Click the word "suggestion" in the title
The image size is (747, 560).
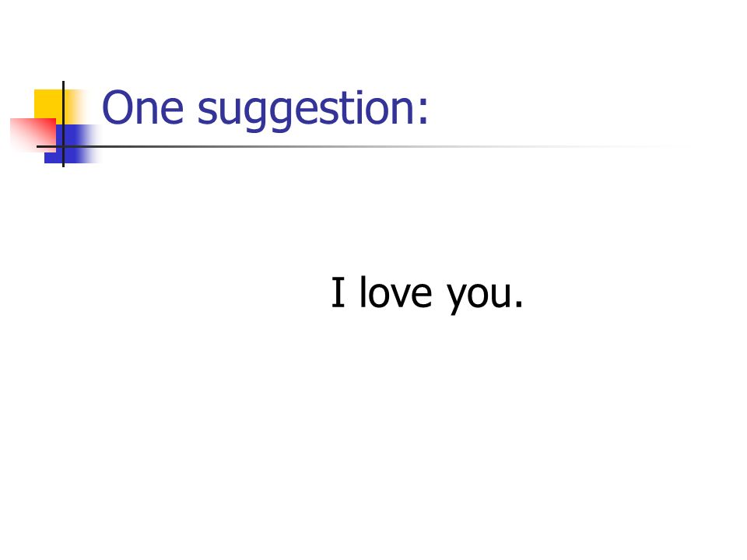305,110
